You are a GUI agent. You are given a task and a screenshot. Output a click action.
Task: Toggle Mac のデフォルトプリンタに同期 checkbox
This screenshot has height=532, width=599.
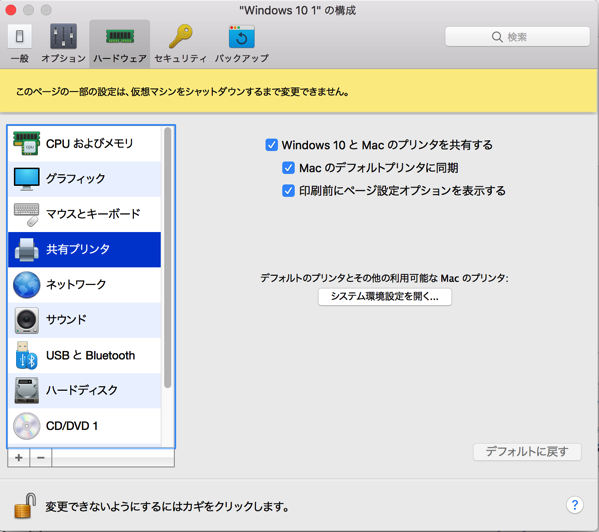288,168
